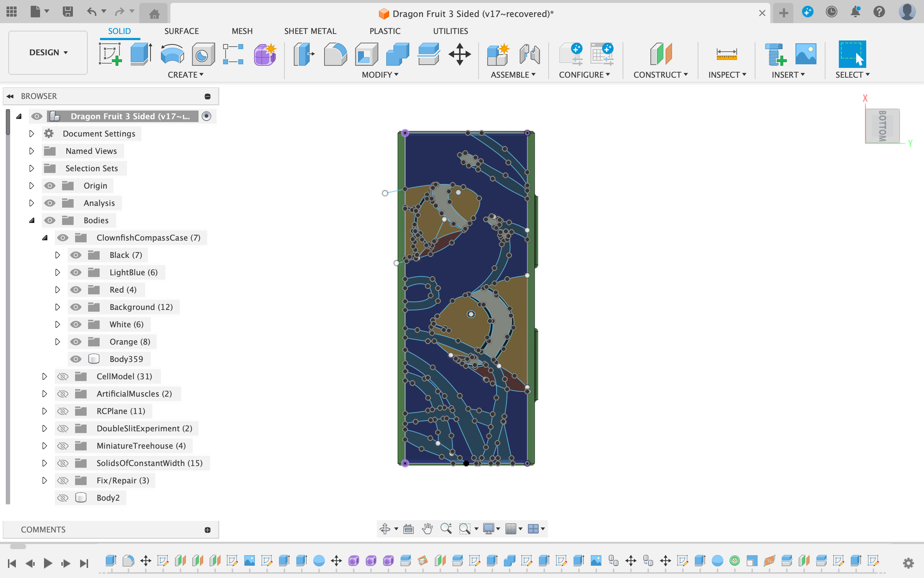This screenshot has height=578, width=924.
Task: Open the Measure tool
Action: click(x=726, y=54)
